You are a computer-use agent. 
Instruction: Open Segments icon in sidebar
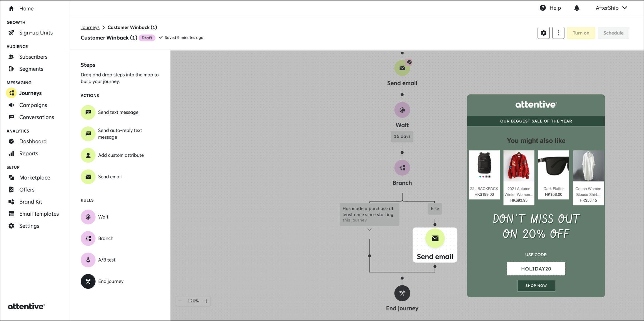pyautogui.click(x=11, y=69)
